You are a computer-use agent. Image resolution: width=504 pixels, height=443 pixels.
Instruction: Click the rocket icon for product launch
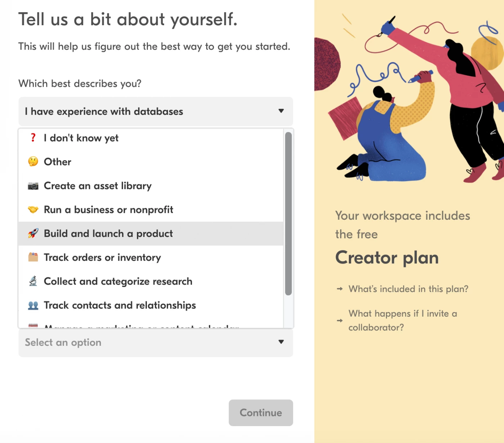[x=33, y=233]
